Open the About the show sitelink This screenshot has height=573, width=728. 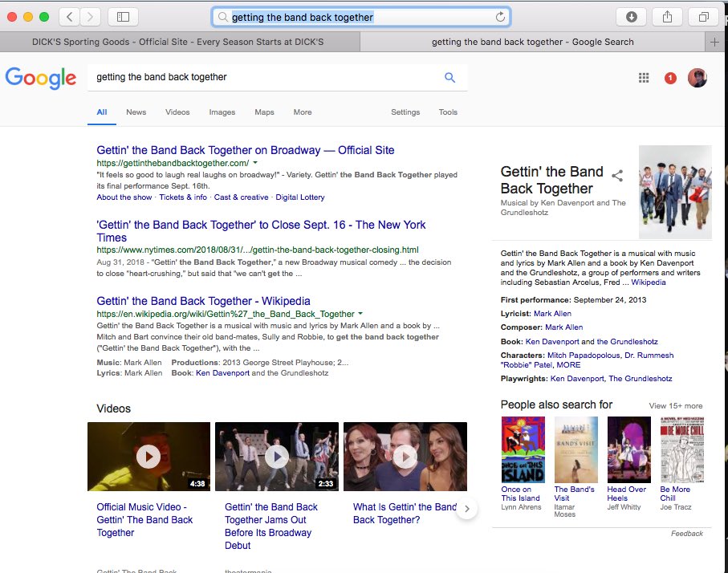(124, 197)
